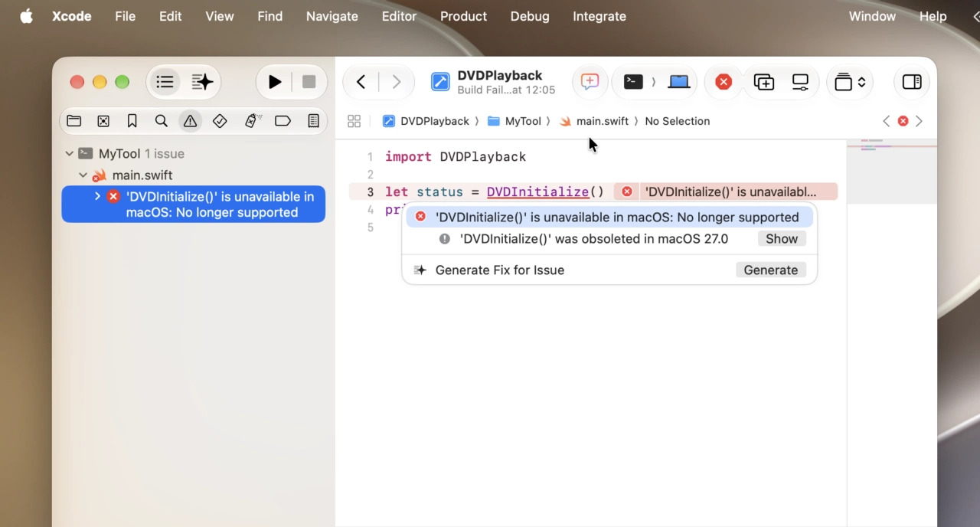Click line number 3 in the gutter
Screen dimensions: 980x527
(370, 192)
